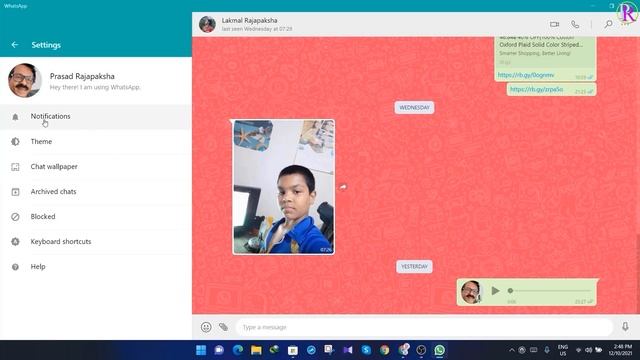Search within the chat

pyautogui.click(x=608, y=24)
